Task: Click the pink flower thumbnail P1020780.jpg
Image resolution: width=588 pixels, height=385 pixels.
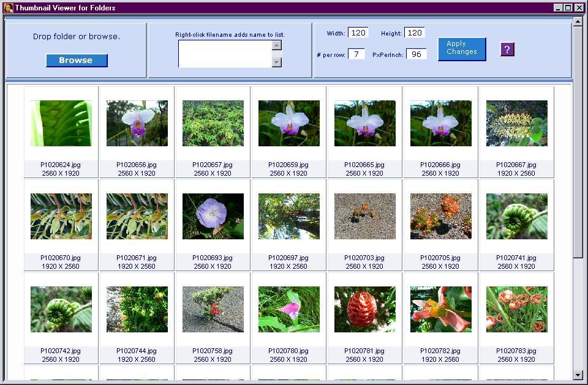Action: coord(289,309)
